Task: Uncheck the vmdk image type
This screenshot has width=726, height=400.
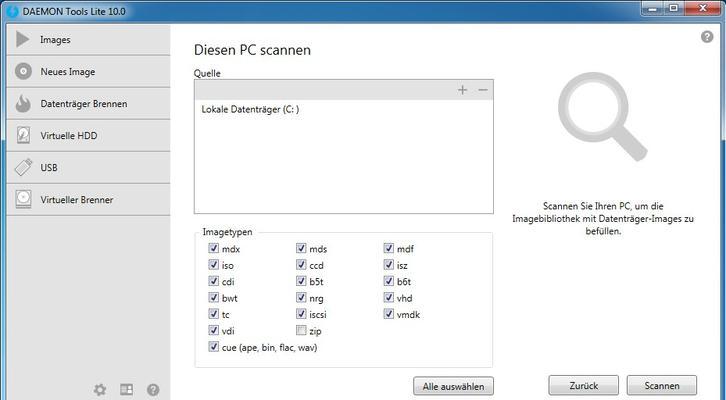Action: tap(388, 314)
